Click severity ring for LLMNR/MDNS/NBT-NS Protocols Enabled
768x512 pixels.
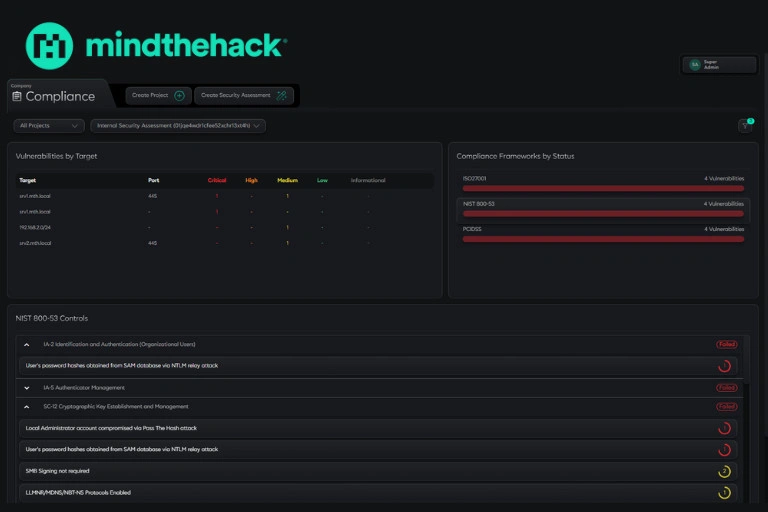tap(725, 493)
